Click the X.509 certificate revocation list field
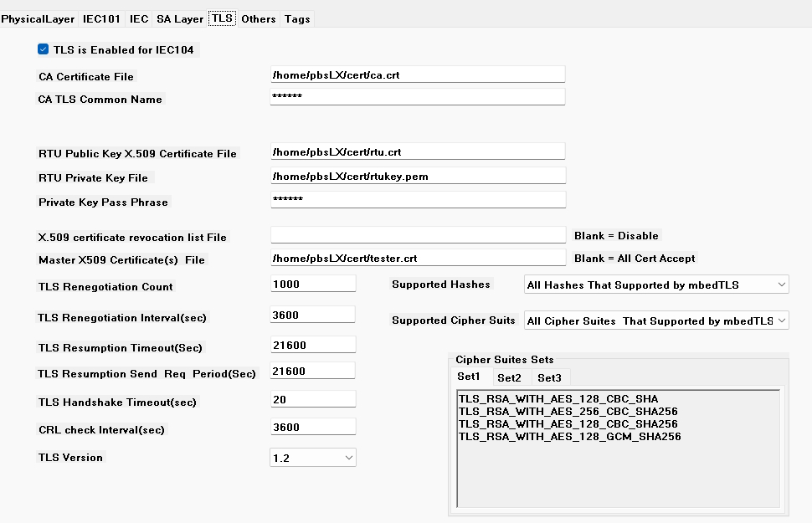The height and width of the screenshot is (523, 812). pos(417,234)
